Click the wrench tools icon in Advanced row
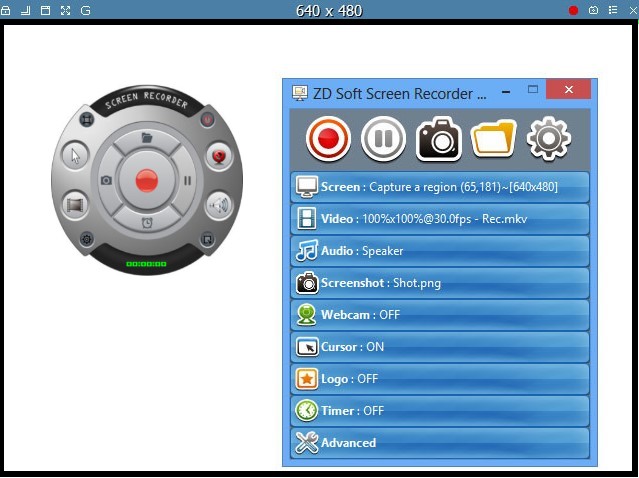The height and width of the screenshot is (478, 639). pyautogui.click(x=306, y=443)
